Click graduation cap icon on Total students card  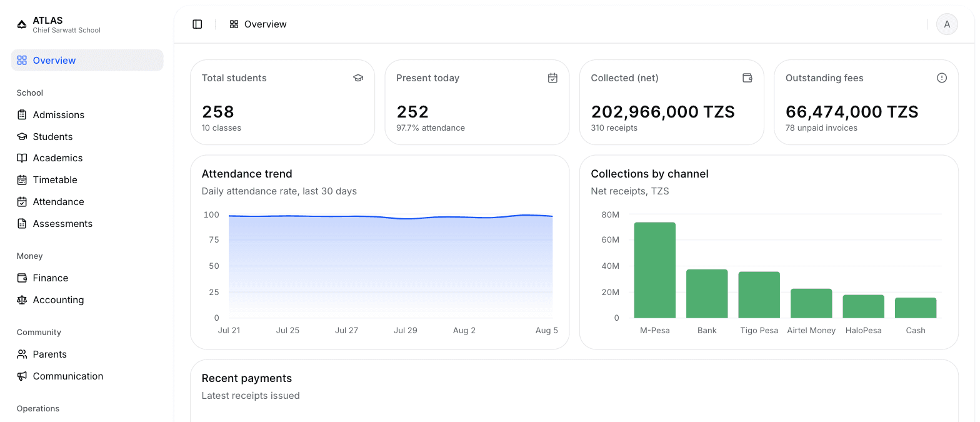(x=358, y=78)
